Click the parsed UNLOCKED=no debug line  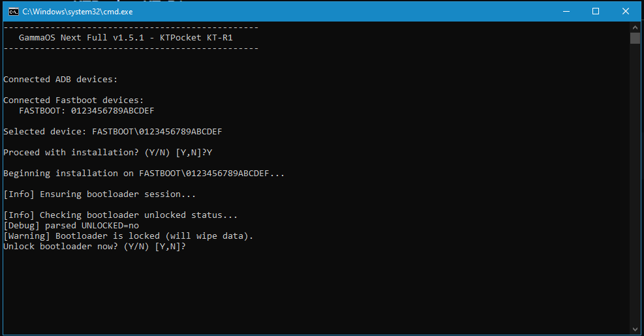click(x=71, y=226)
